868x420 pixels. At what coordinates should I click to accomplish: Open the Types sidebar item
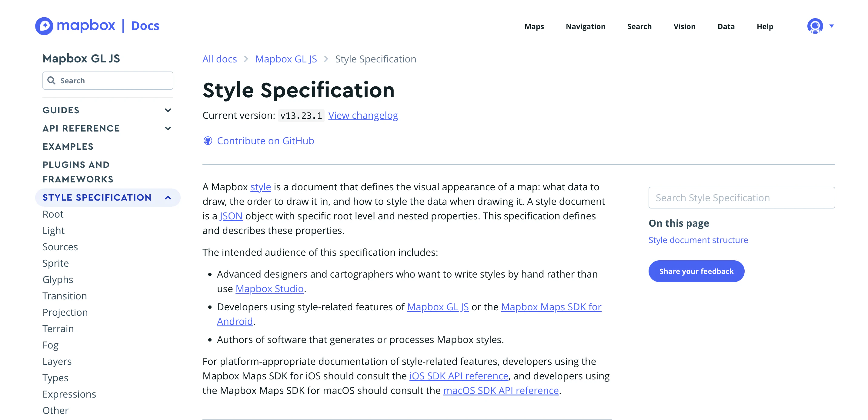(x=55, y=378)
